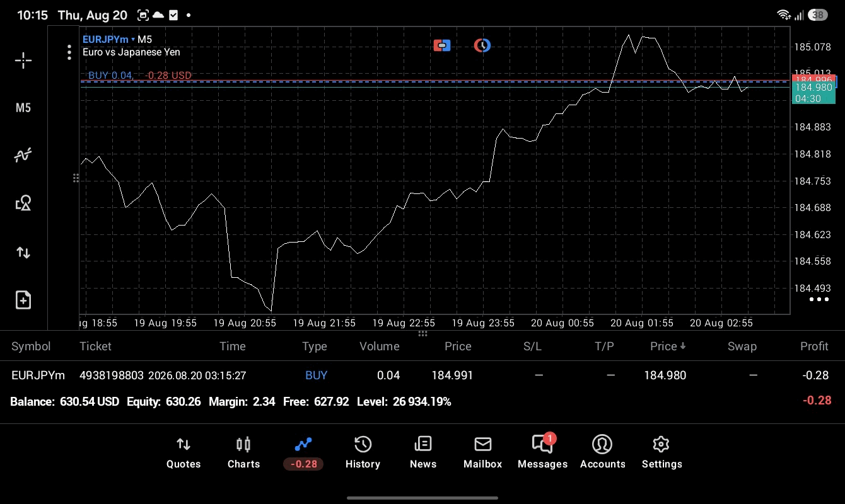Image resolution: width=845 pixels, height=504 pixels.
Task: Tap the Equity: 630.26 value
Action: click(164, 402)
